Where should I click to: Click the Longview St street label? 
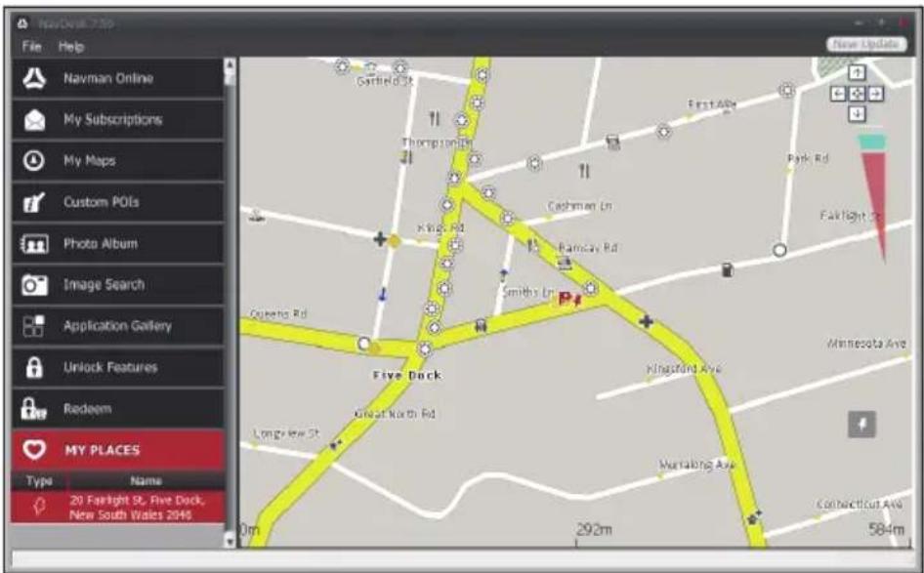[286, 433]
